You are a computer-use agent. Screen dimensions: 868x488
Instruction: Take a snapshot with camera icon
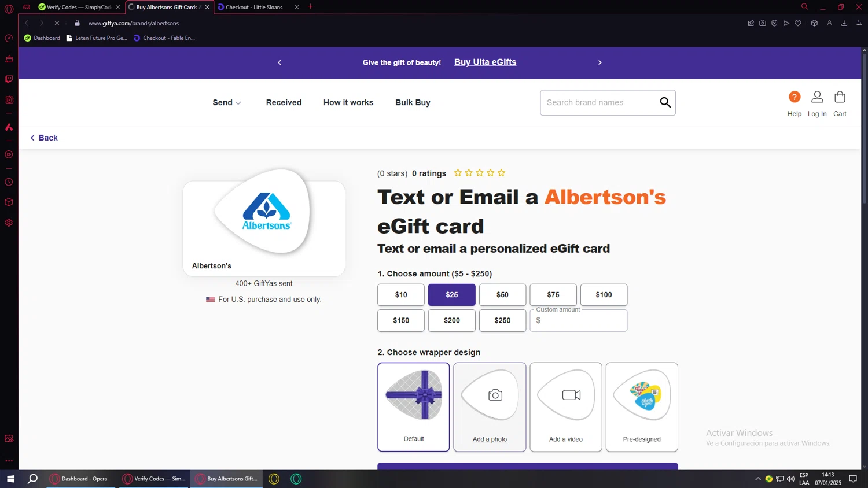point(763,23)
